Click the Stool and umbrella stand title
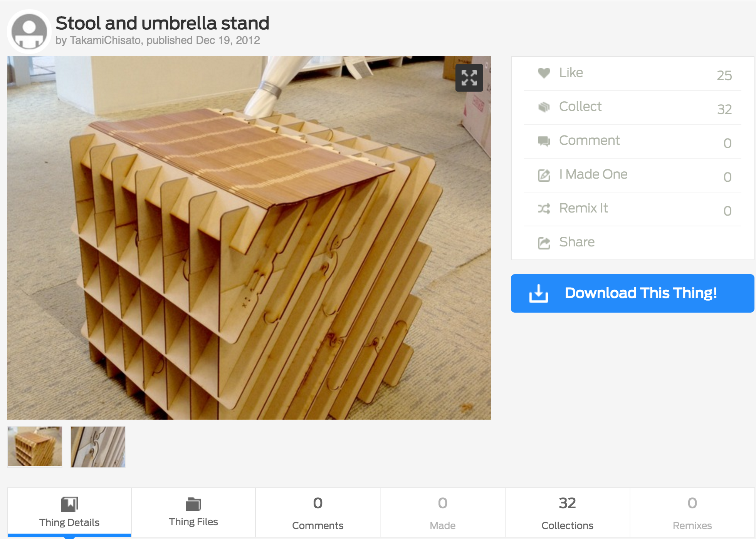Image resolution: width=756 pixels, height=539 pixels. (x=162, y=23)
